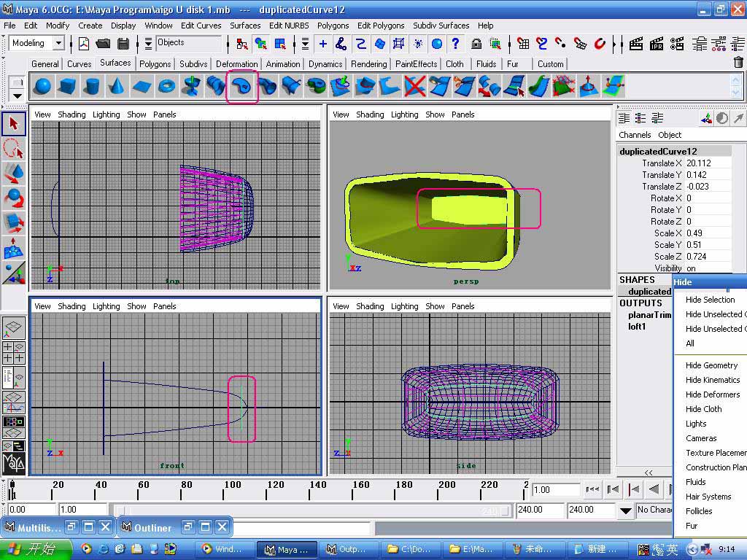The width and height of the screenshot is (747, 560).
Task: Open the Modeling menu set dropdown
Action: click(58, 43)
